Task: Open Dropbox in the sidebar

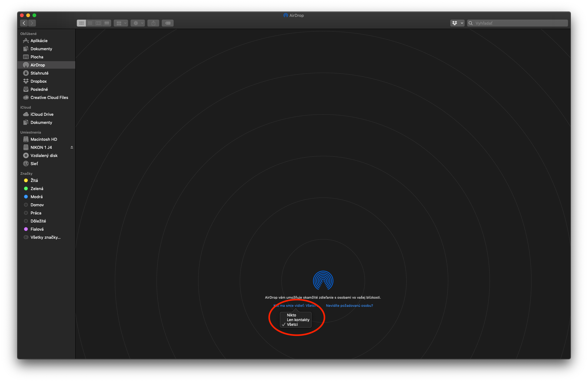Action: [x=46, y=81]
